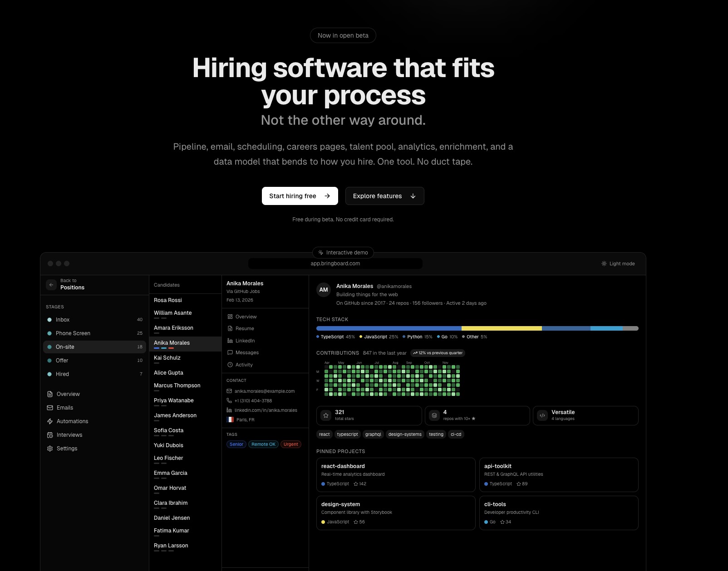Click the LinkedIn icon in candidate panel
This screenshot has width=728, height=571.
(x=230, y=341)
